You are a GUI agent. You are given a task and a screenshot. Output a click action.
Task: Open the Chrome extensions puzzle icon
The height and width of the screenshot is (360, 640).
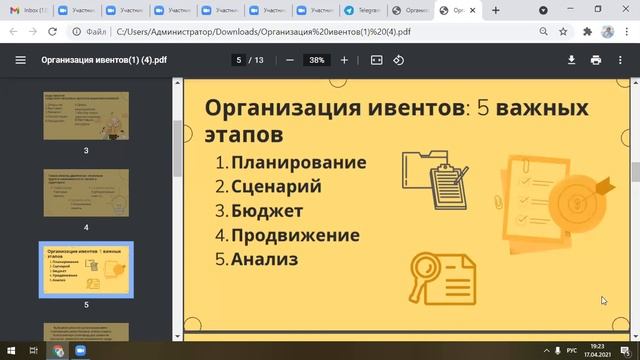587,31
